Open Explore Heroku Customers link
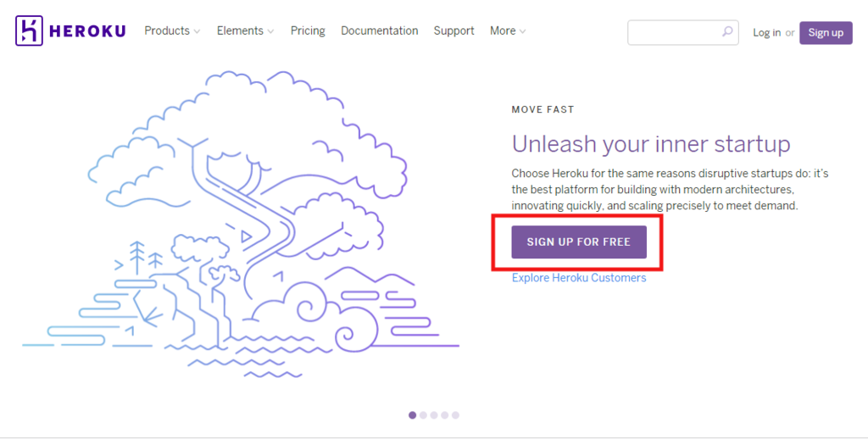868x439 pixels. coord(578,277)
